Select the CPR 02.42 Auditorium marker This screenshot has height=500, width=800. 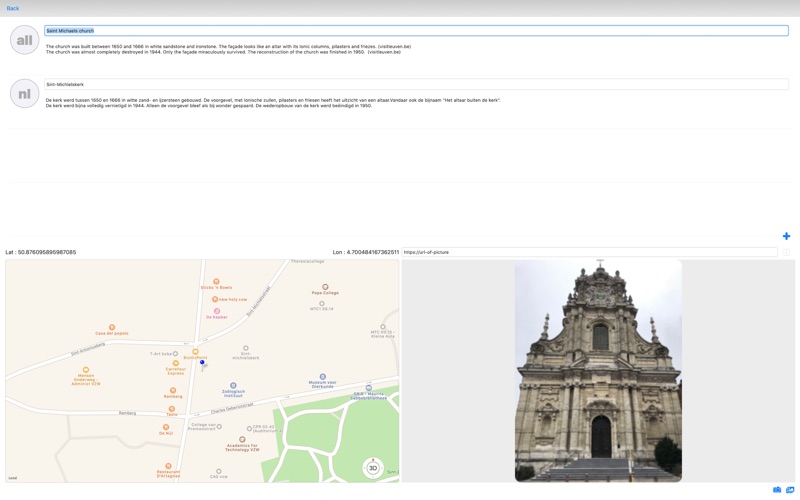(x=249, y=429)
